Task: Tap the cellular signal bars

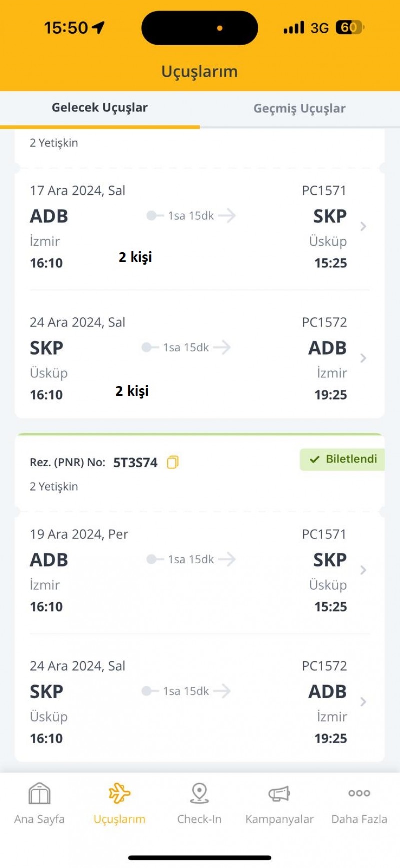Action: coord(294,27)
